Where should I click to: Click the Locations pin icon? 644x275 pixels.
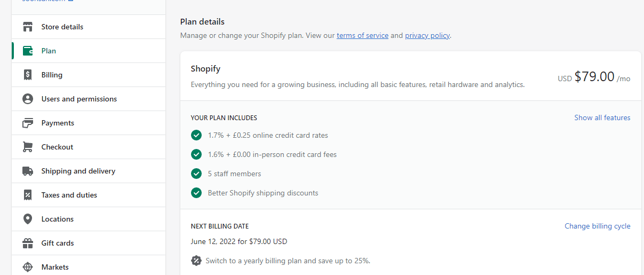tap(28, 219)
